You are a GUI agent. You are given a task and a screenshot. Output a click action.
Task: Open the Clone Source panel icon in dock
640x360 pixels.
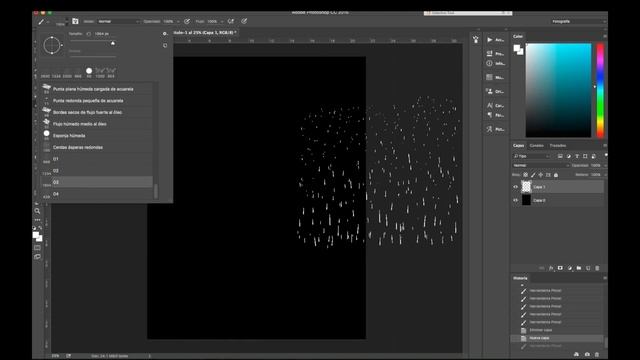point(489,91)
